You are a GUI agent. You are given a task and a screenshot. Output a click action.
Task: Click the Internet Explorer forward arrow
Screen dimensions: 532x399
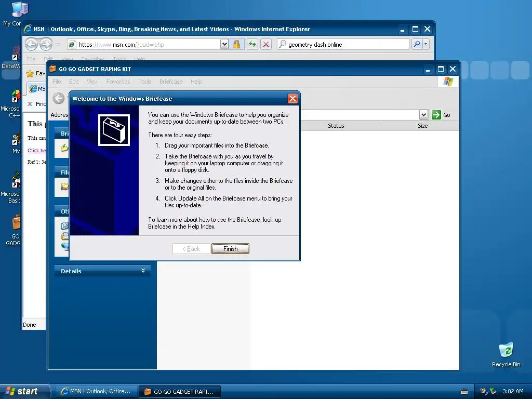[46, 44]
